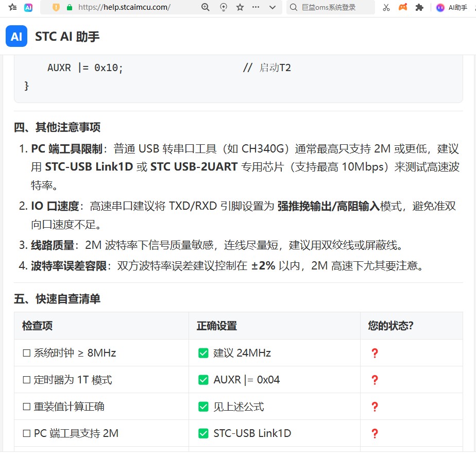This screenshot has width=476, height=455.
Task: Tick the checkbox for 系统时钟 ≥ 8MHz
Action: (27, 353)
